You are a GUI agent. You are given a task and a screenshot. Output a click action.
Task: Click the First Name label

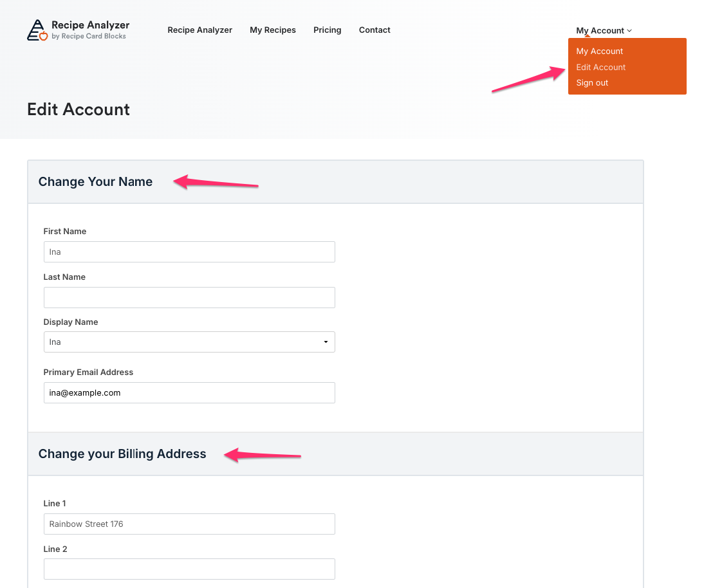64,231
